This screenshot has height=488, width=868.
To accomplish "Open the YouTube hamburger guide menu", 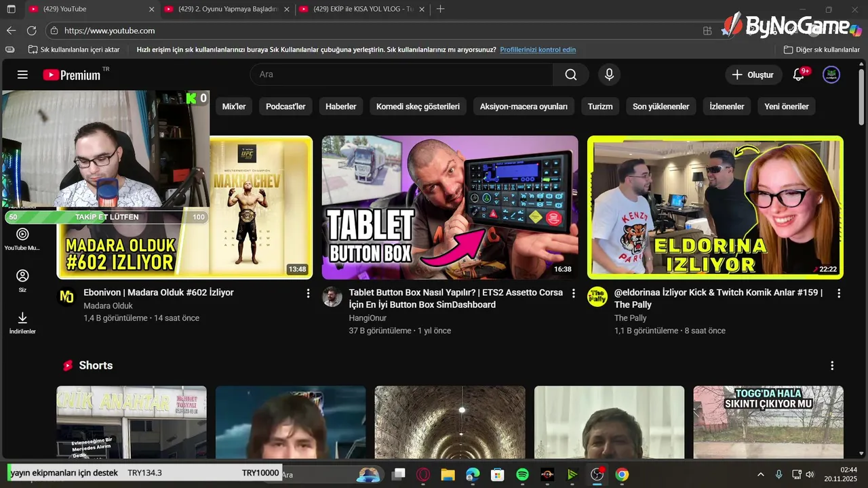I will [22, 75].
